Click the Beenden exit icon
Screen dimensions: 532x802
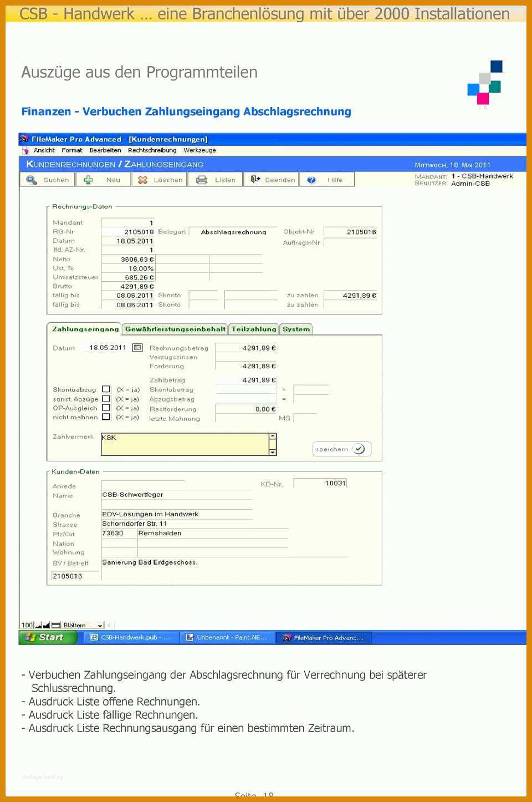pyautogui.click(x=255, y=179)
